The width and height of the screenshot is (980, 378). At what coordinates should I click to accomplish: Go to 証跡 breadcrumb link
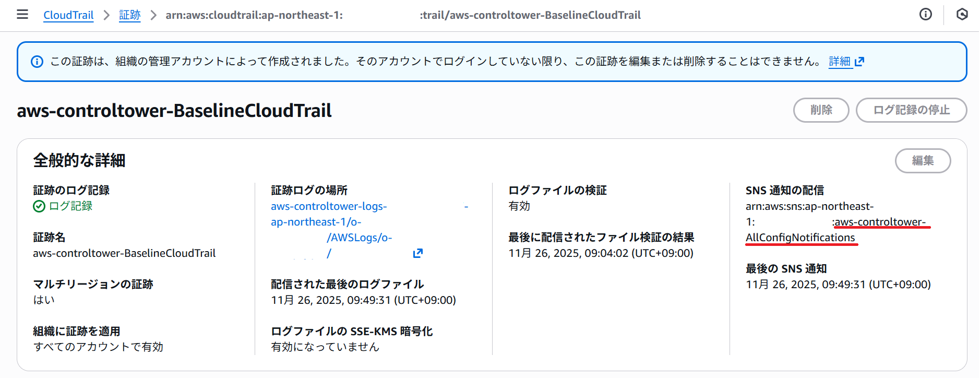coord(129,15)
